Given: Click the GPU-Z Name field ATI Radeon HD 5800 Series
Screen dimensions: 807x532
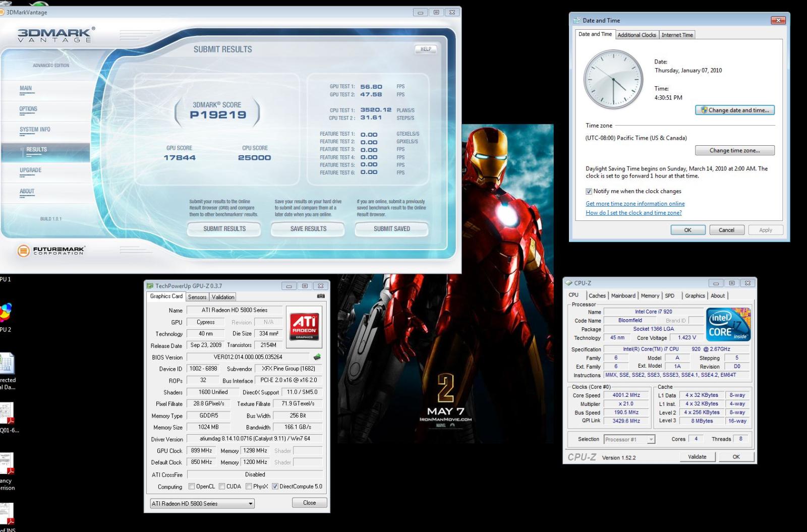Looking at the screenshot, I should (x=235, y=310).
